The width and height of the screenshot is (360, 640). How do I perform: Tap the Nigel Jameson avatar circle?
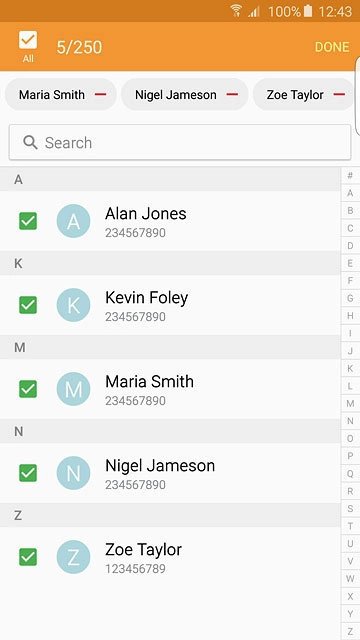tap(73, 473)
